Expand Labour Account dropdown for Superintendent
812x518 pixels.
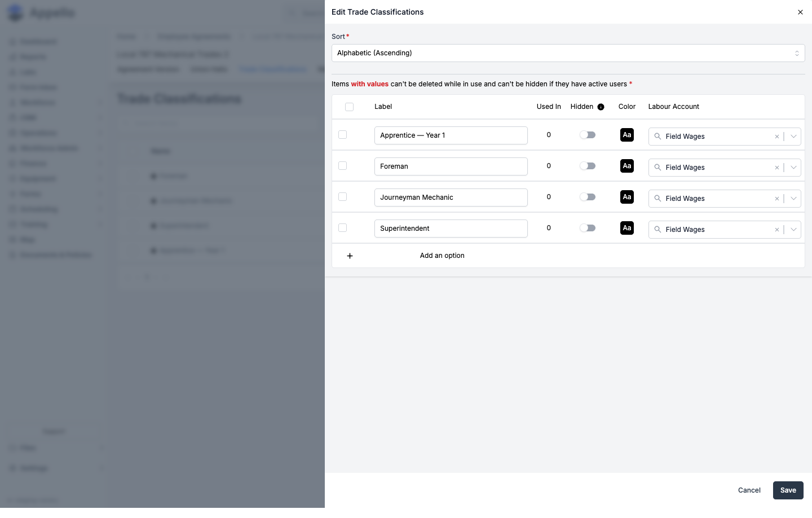coord(793,230)
